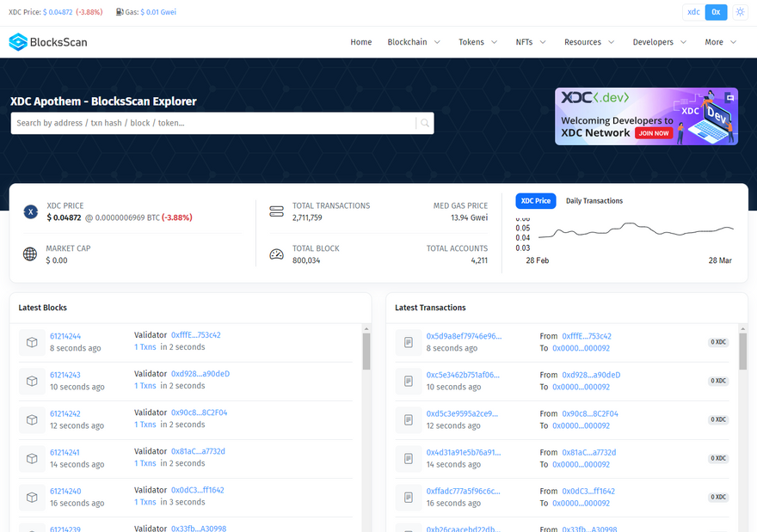Viewport: 757px width, 532px height.
Task: Focus the address/txn hash search field
Action: pos(212,124)
